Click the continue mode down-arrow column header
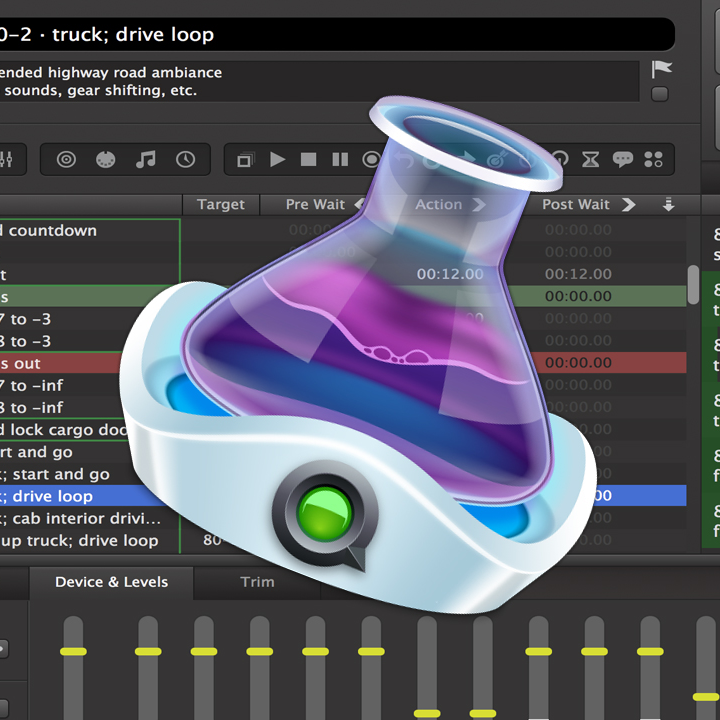This screenshot has height=720, width=720. click(668, 204)
